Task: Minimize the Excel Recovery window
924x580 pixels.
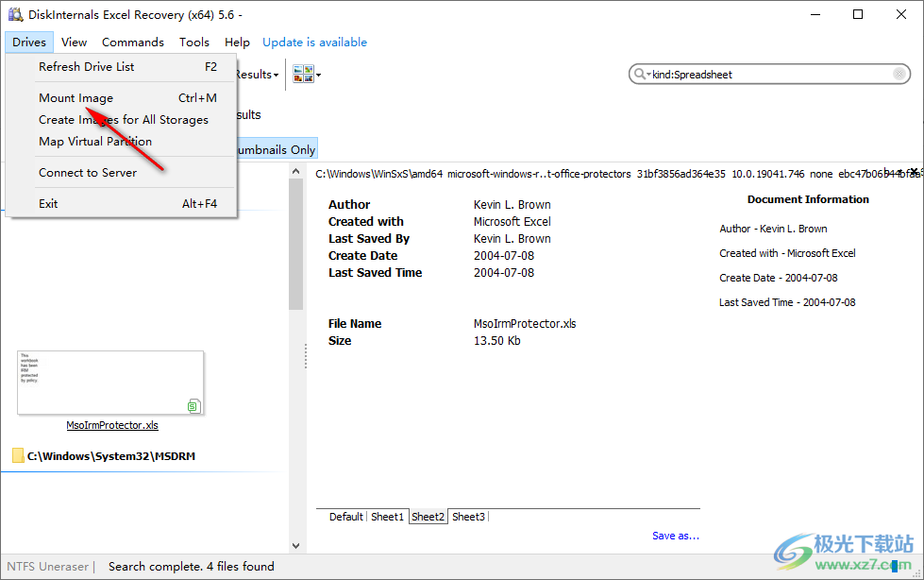Action: (815, 14)
